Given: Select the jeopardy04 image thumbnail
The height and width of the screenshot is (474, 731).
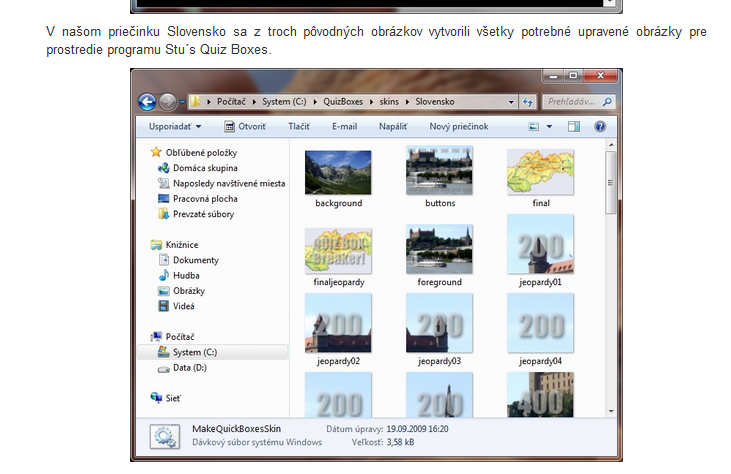Looking at the screenshot, I should click(540, 323).
